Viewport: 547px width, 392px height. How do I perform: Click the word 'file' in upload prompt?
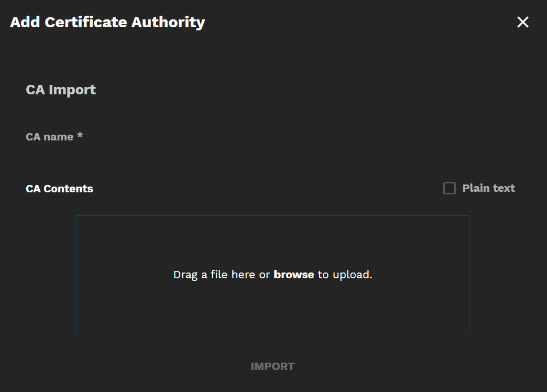[x=220, y=275]
